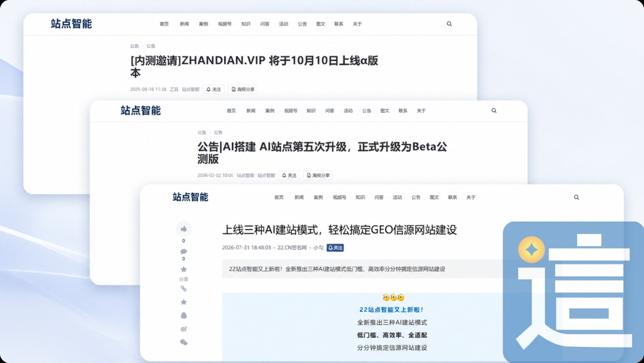Open 首页 in the front window nav
644x363 pixels.
tap(279, 198)
